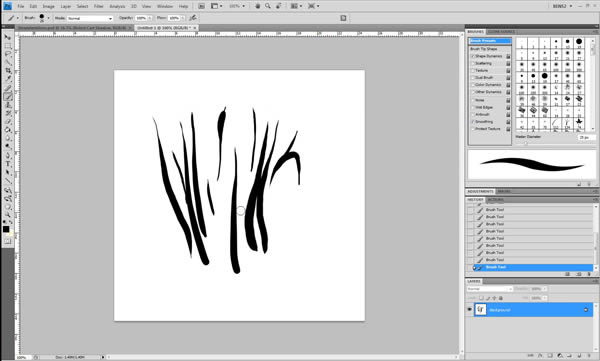Open the Analysis menu
This screenshot has width=600, height=361.
(117, 6)
